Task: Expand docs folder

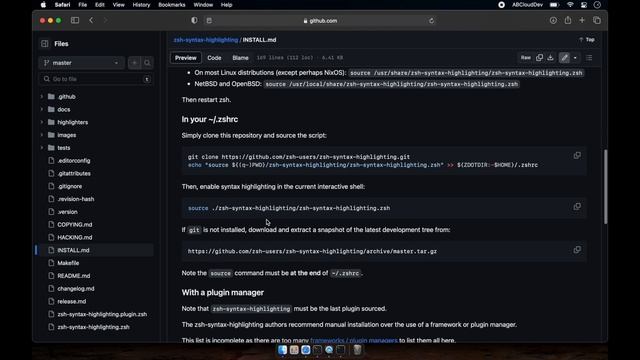Action: pos(42,109)
